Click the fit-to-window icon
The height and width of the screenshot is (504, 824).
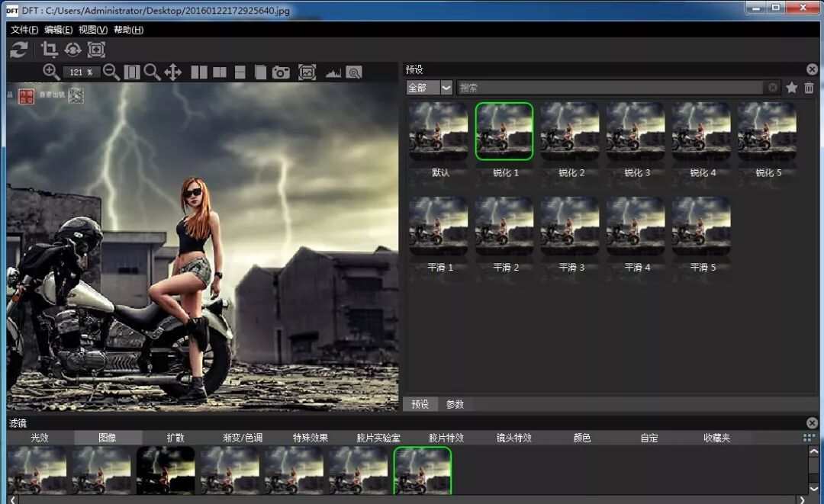[132, 72]
